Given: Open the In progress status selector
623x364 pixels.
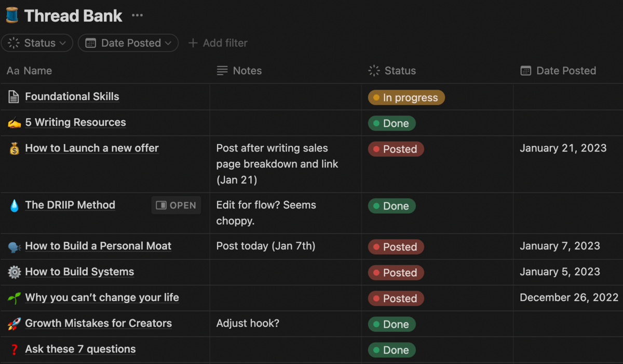Looking at the screenshot, I should [406, 97].
